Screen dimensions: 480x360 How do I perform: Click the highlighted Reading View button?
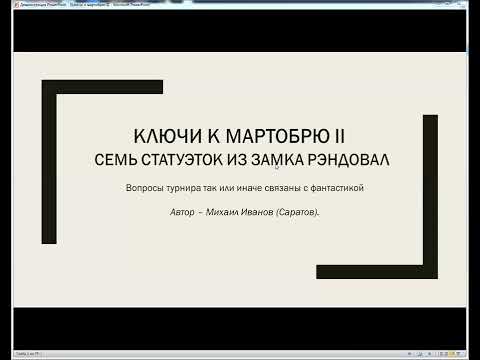(x=452, y=354)
